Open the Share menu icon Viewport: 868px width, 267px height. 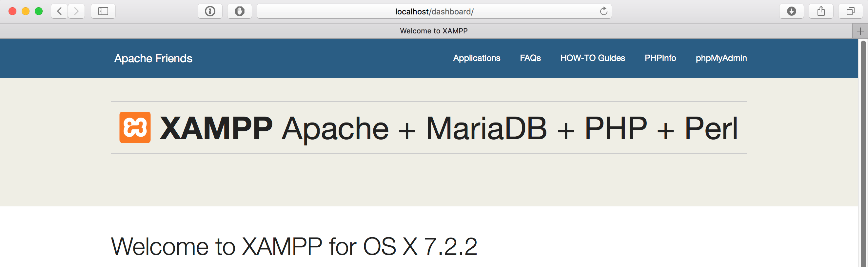point(821,11)
